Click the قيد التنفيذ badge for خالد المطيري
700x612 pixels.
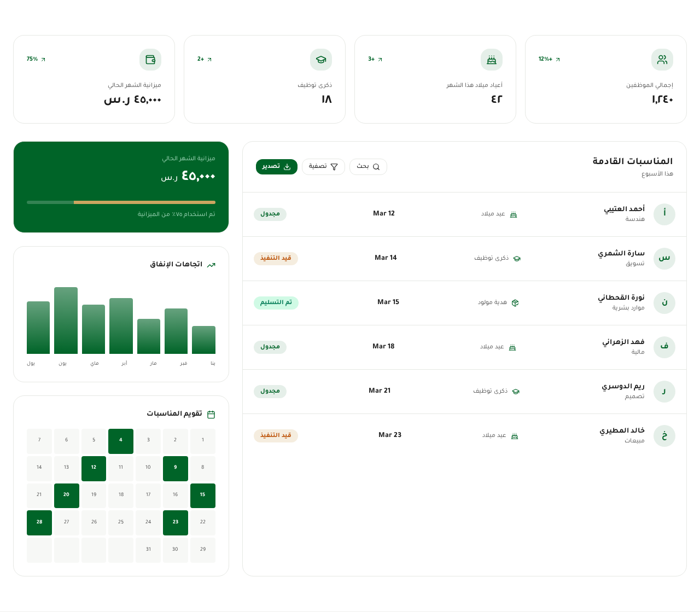(x=276, y=435)
